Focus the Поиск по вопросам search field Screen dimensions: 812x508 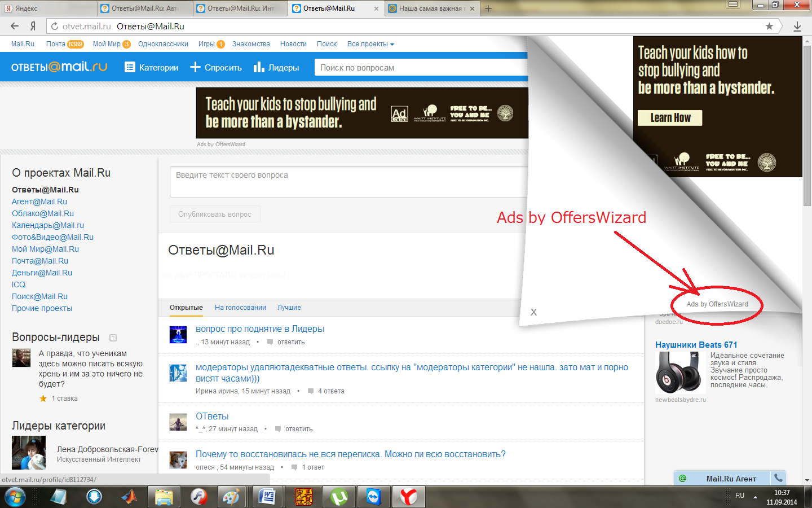pyautogui.click(x=420, y=68)
